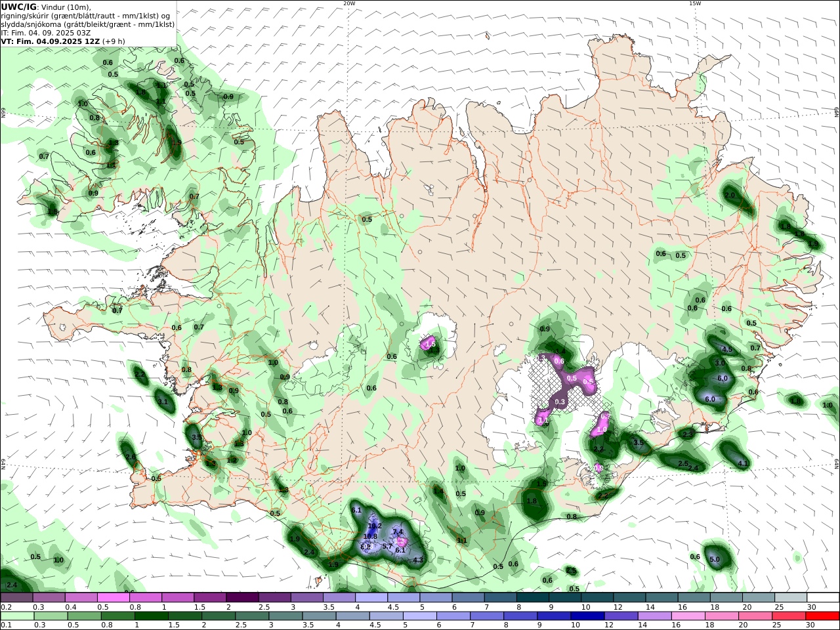Click the 3.0 precipitation value in the east
The image size is (840, 630).
[720, 363]
